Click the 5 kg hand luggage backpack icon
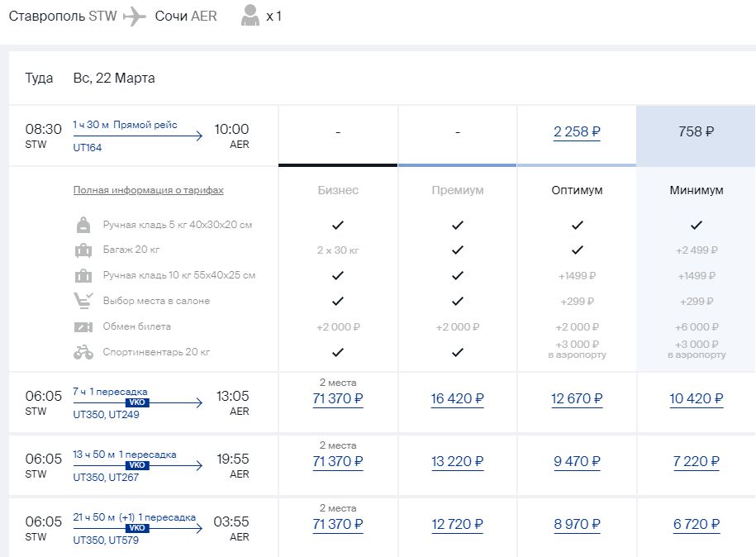The height and width of the screenshot is (557, 756). (83, 225)
